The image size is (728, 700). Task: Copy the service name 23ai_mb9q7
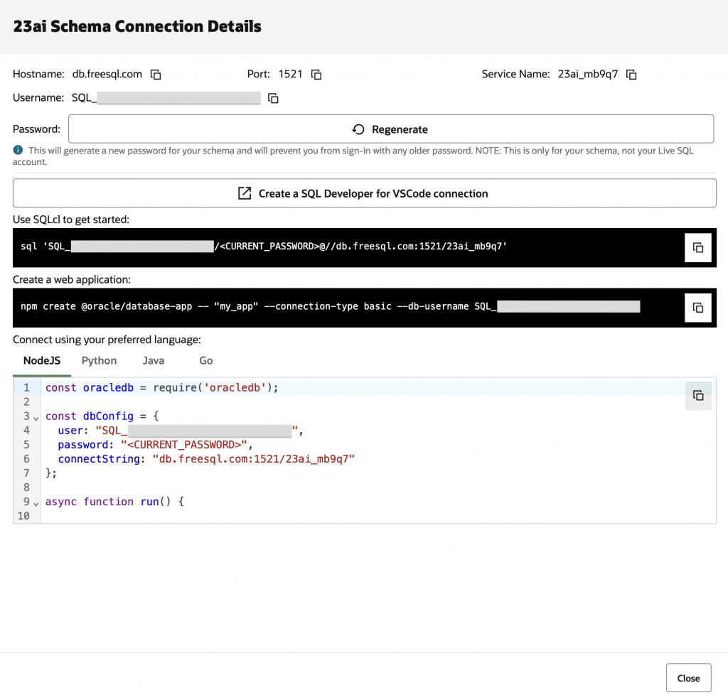click(631, 74)
